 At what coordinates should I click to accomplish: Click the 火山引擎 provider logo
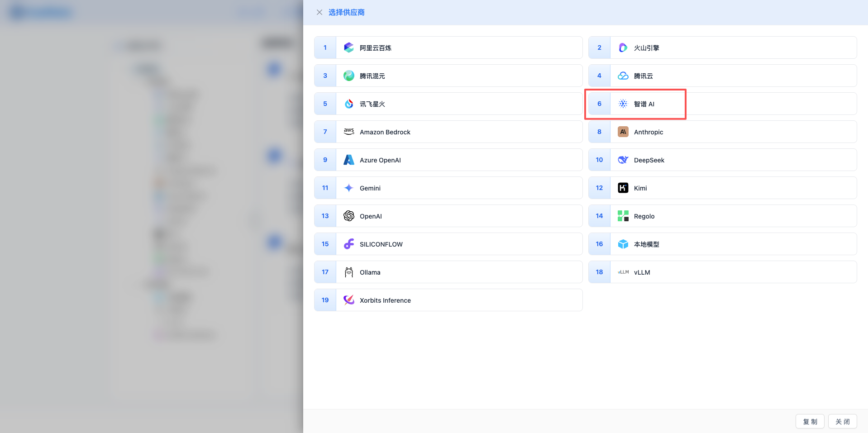(x=623, y=48)
